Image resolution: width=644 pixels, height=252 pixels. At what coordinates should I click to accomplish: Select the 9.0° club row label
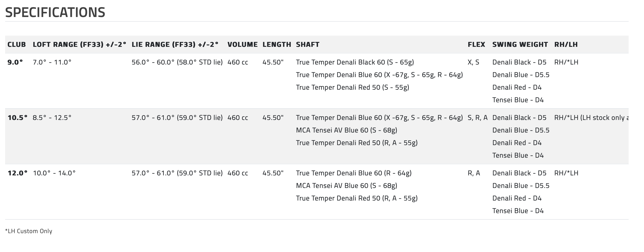15,62
